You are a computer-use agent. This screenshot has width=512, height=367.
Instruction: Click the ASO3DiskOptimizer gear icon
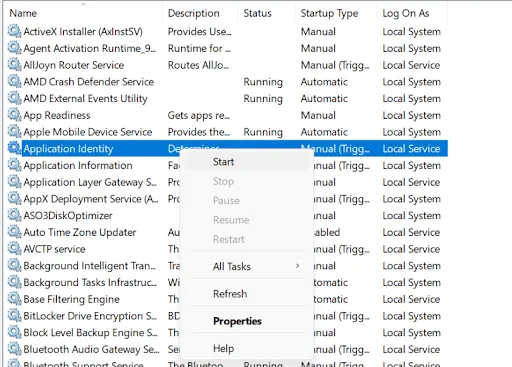point(14,215)
